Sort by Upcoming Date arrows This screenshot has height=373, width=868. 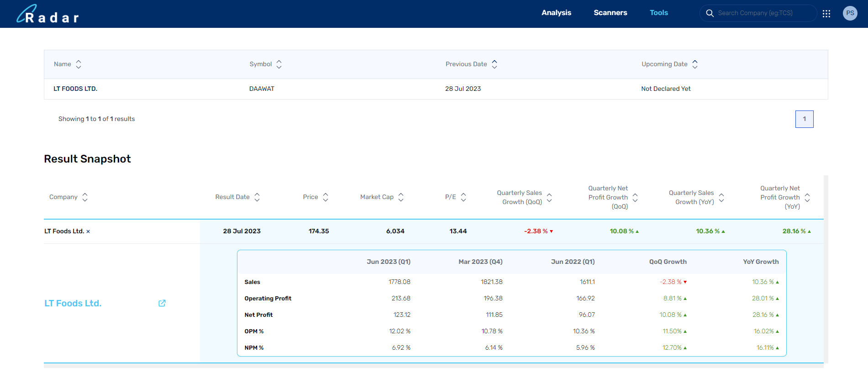pos(695,64)
